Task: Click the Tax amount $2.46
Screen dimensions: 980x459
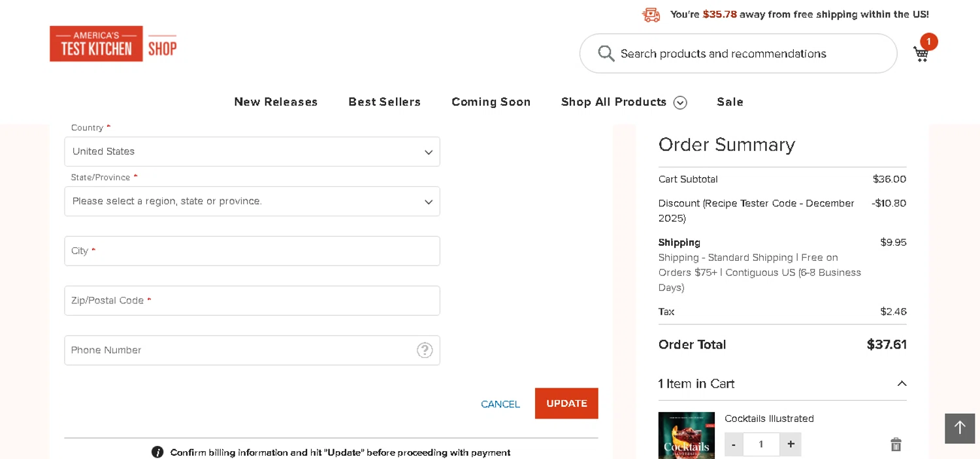Action: (893, 312)
